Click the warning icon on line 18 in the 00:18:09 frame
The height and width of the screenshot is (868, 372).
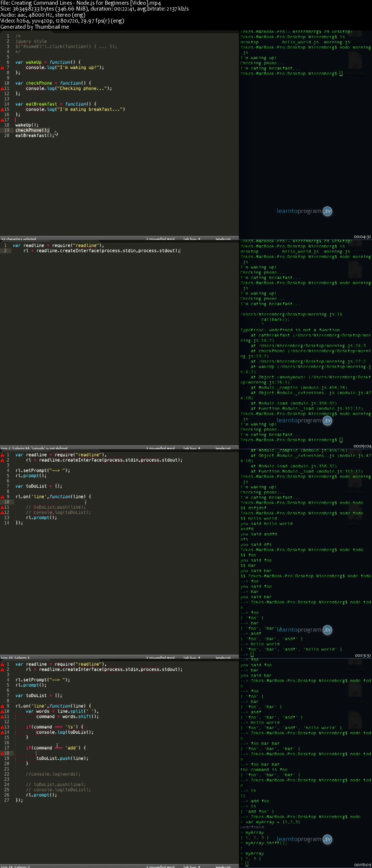(2, 753)
